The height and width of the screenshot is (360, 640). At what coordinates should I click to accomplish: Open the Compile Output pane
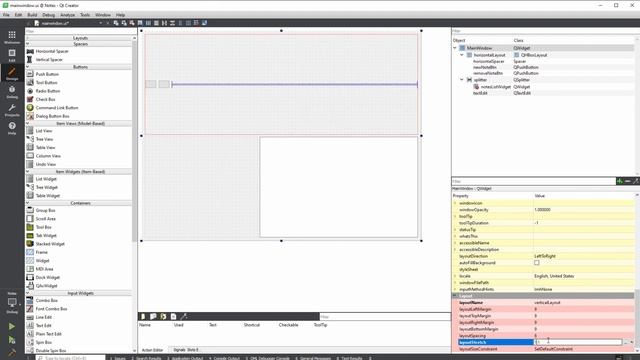pos(224,358)
